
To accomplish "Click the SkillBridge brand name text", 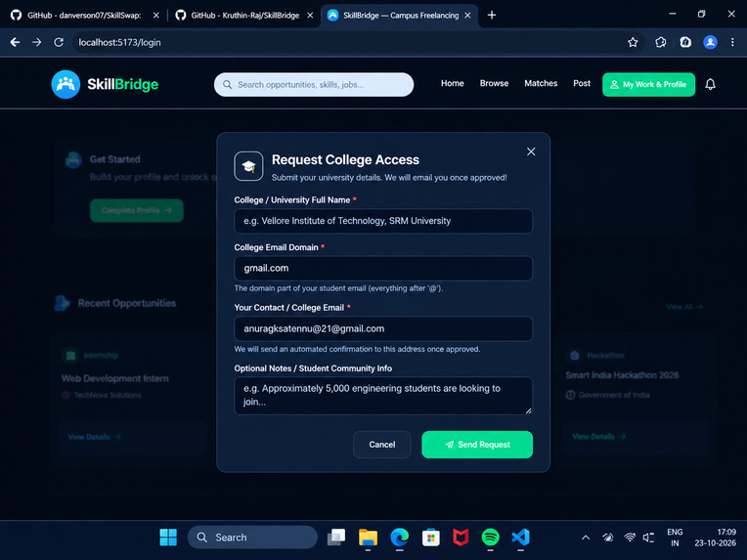I will [x=122, y=84].
